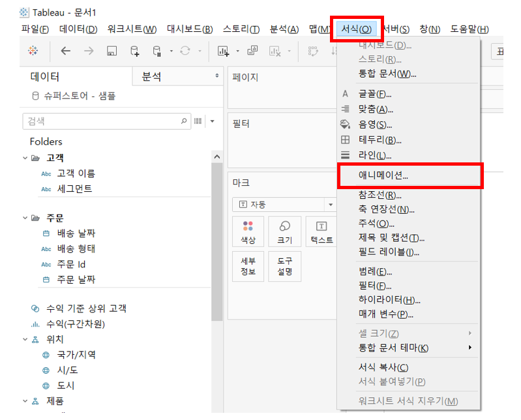Open the 스토리(T) menu
Image resolution: width=521 pixels, height=420 pixels.
point(241,29)
